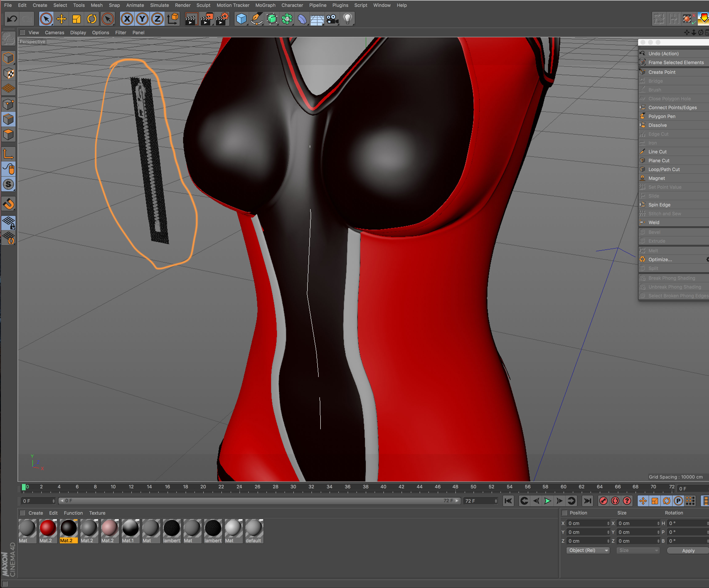The height and width of the screenshot is (588, 709).
Task: Toggle Parameter keyframe recording P icon
Action: tap(678, 500)
